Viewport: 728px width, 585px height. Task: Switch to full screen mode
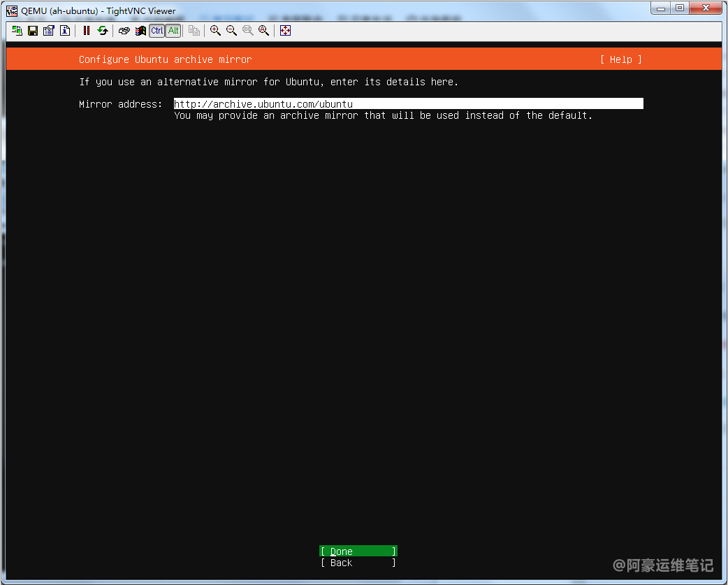(x=285, y=31)
